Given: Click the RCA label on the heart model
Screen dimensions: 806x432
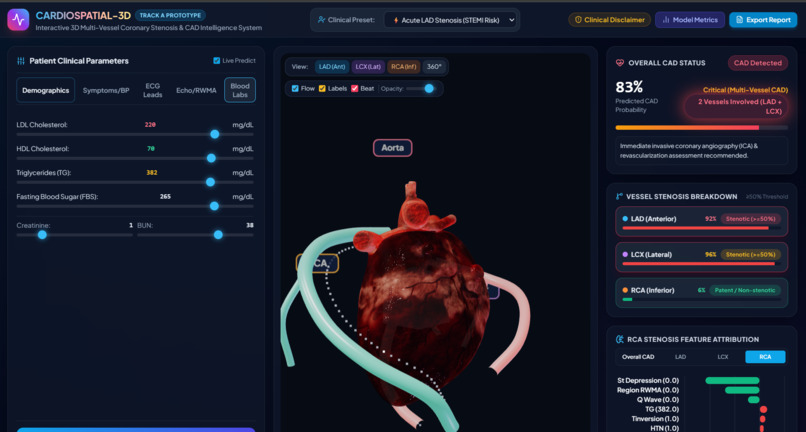Looking at the screenshot, I should 318,263.
